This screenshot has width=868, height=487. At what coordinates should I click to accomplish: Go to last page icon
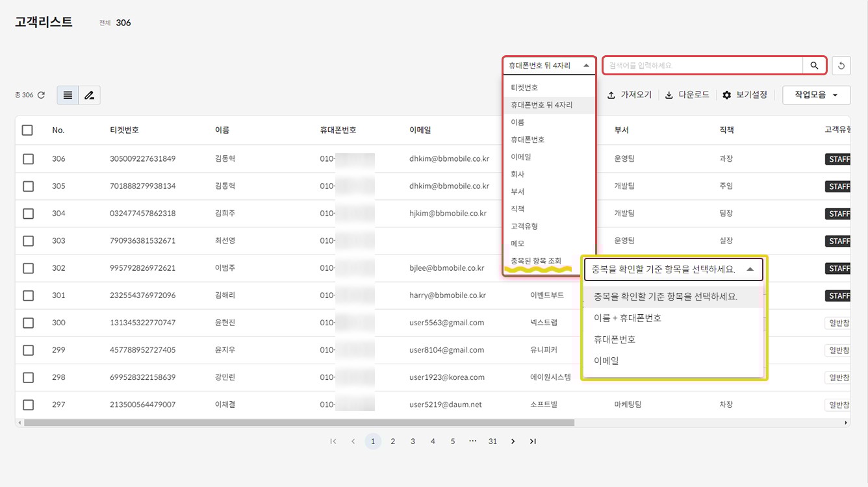[x=533, y=442]
